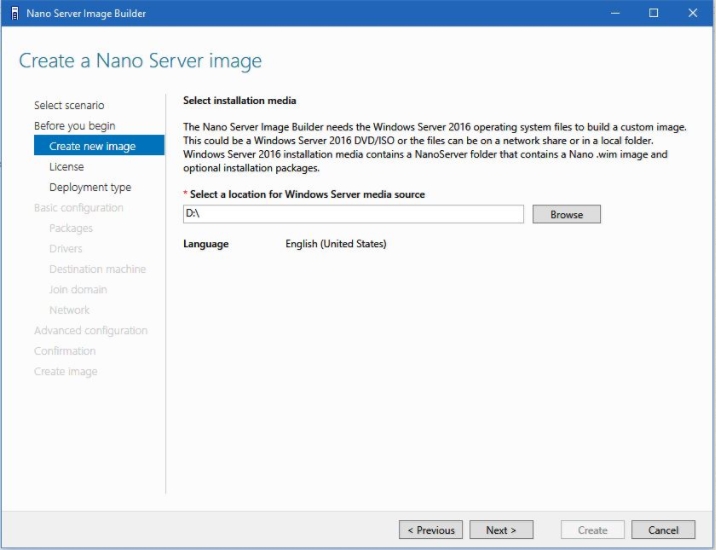Proceed with the Next button

click(x=501, y=530)
